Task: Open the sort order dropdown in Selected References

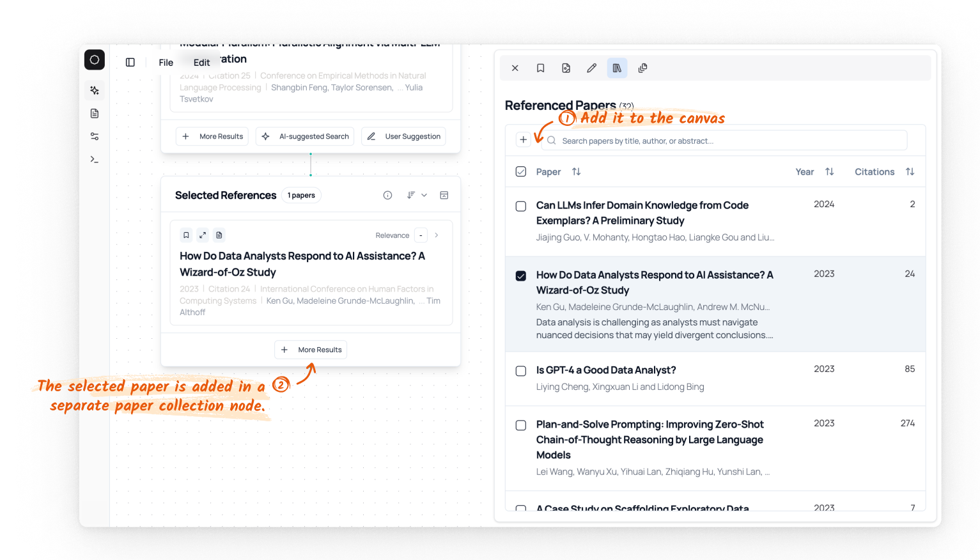Action: [417, 196]
